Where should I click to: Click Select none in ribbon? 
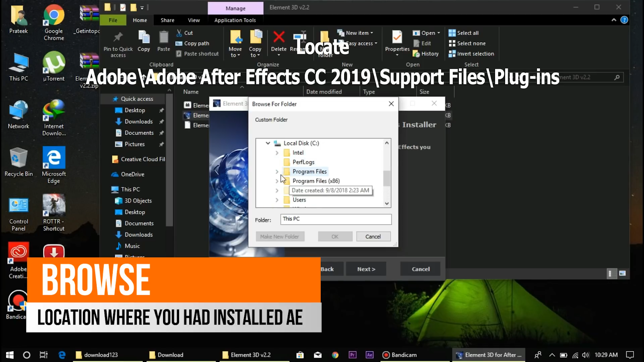coord(467,43)
